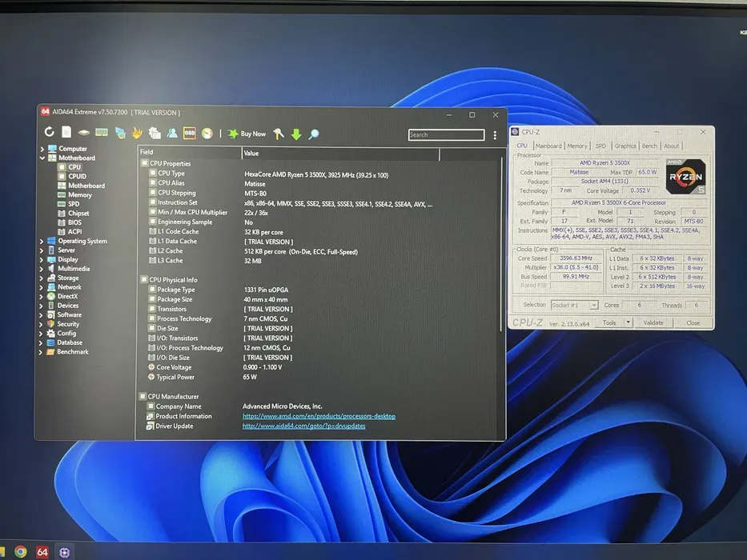The width and height of the screenshot is (747, 560).
Task: Launch the disk benchmark drive icon
Action: click(x=84, y=132)
